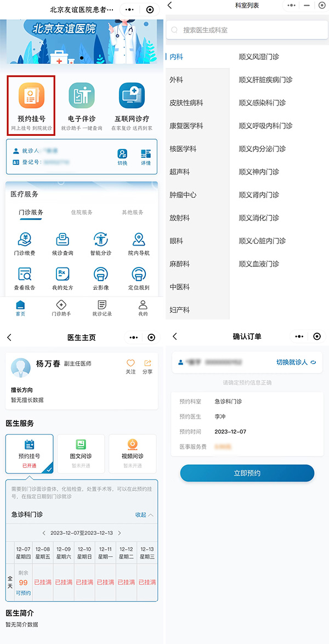Click the 关注 heart icon for doctor
Viewport: 329px width, 644px height.
(131, 363)
